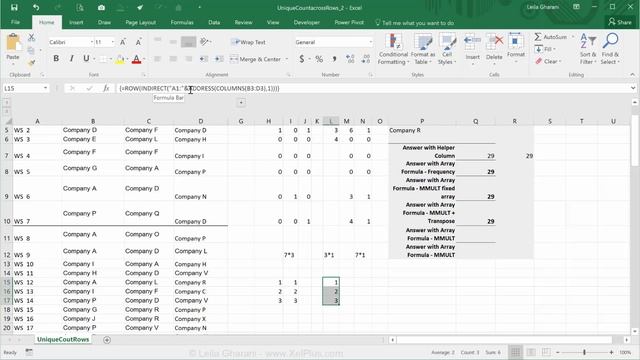Image resolution: width=640 pixels, height=360 pixels.
Task: Apply the red font color
Action: (136, 59)
